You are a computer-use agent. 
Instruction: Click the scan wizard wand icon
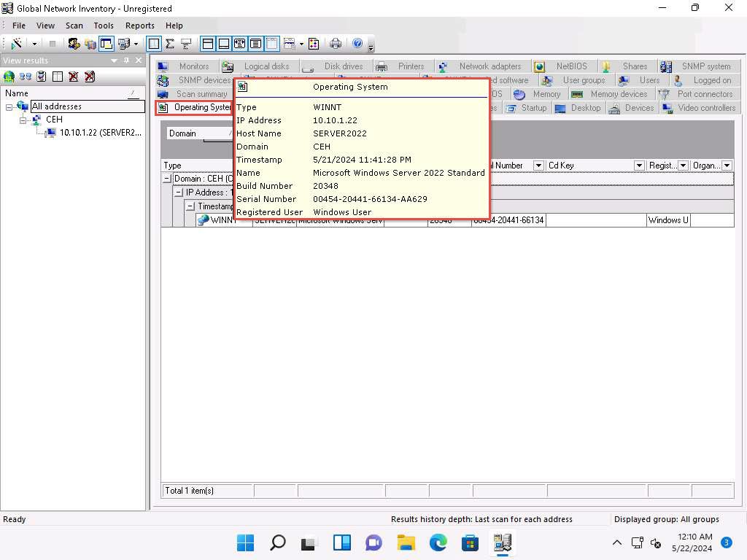click(x=16, y=44)
